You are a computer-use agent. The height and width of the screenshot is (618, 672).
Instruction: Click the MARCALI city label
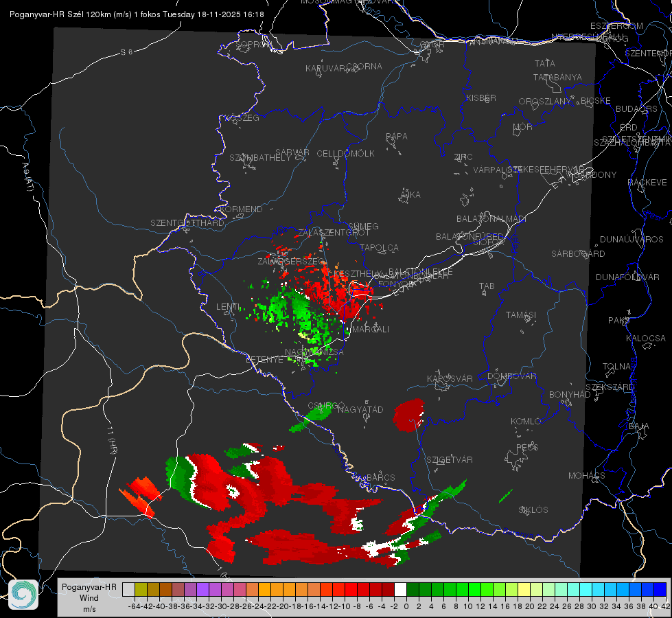point(371,330)
